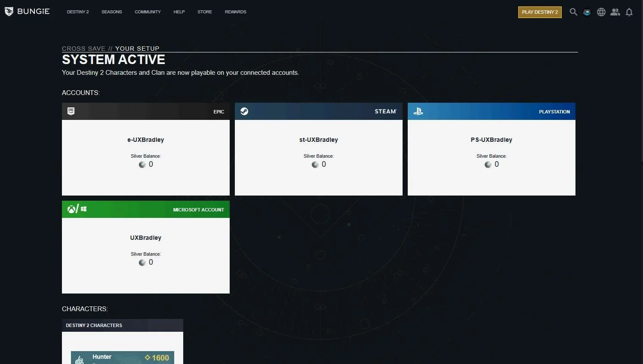The width and height of the screenshot is (643, 364).
Task: Click the Characters section label
Action: 85,309
